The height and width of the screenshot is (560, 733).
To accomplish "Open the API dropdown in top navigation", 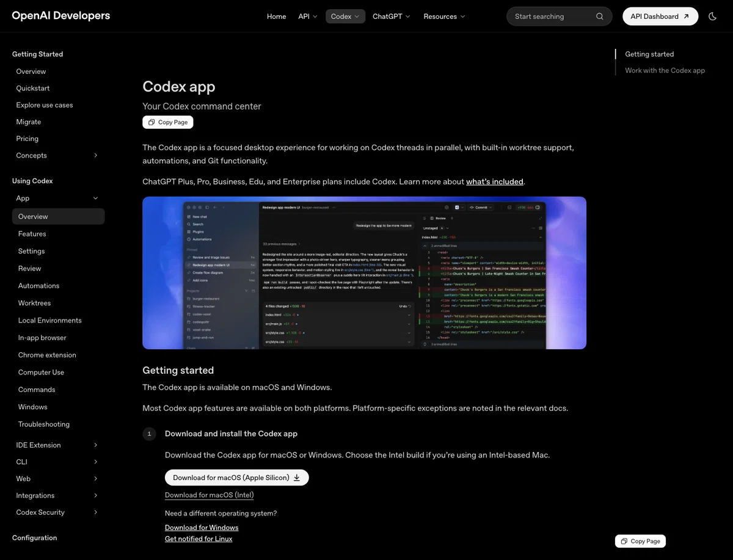I will pyautogui.click(x=308, y=16).
